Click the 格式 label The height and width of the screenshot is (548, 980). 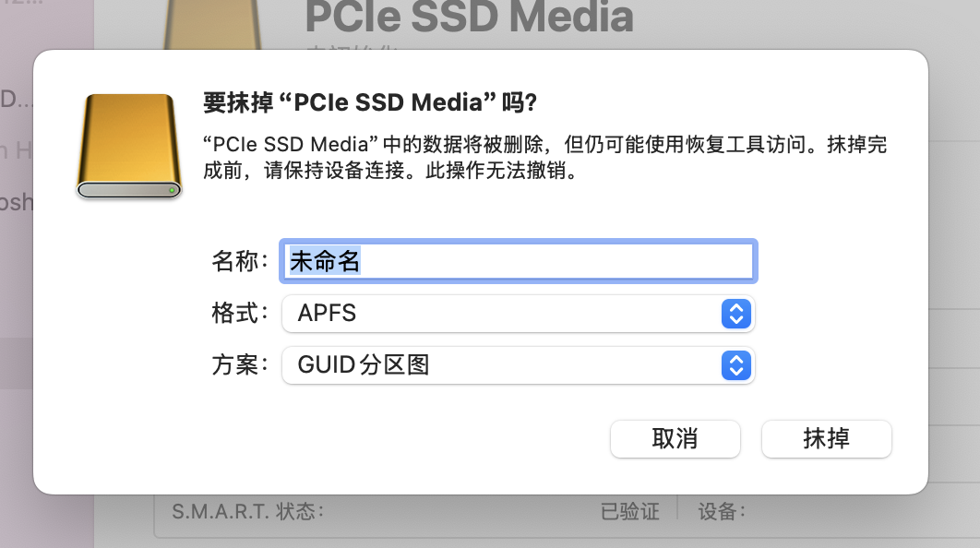coord(240,314)
